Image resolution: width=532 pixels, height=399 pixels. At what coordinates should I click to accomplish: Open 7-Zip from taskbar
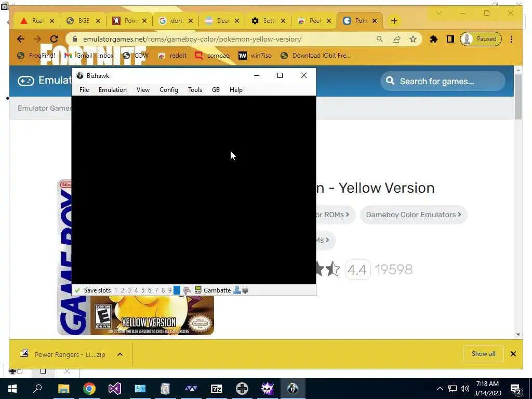(217, 389)
